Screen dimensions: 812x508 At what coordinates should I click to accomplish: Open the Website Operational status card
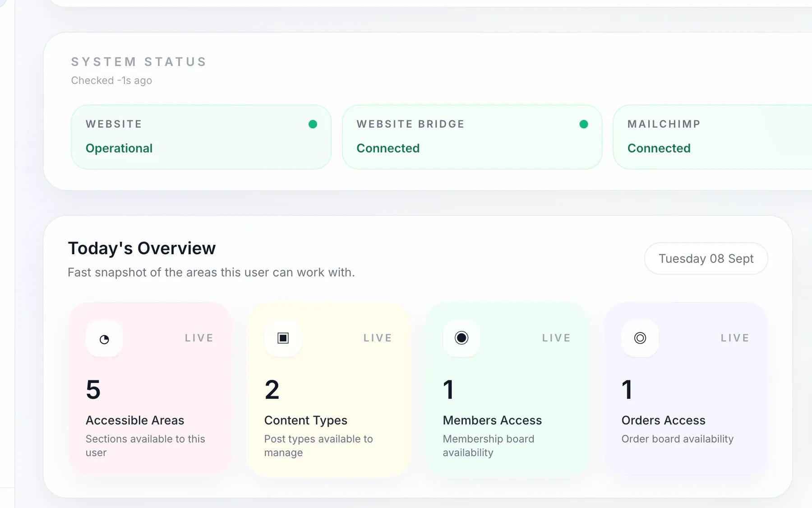pos(201,137)
